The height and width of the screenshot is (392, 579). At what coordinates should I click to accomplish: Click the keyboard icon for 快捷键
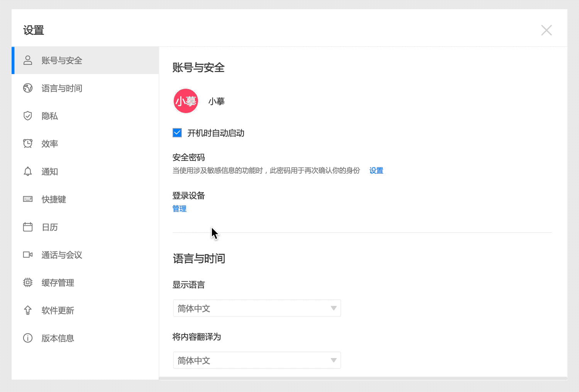point(28,199)
